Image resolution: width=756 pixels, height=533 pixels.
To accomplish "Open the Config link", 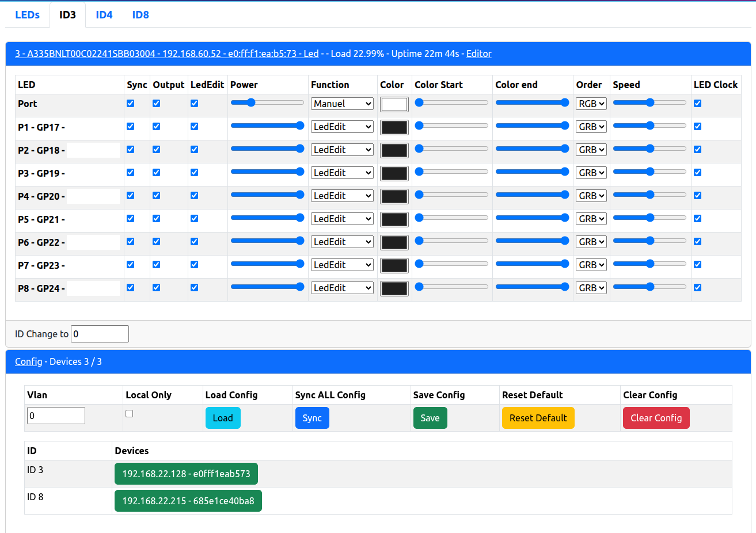I will pyautogui.click(x=28, y=361).
